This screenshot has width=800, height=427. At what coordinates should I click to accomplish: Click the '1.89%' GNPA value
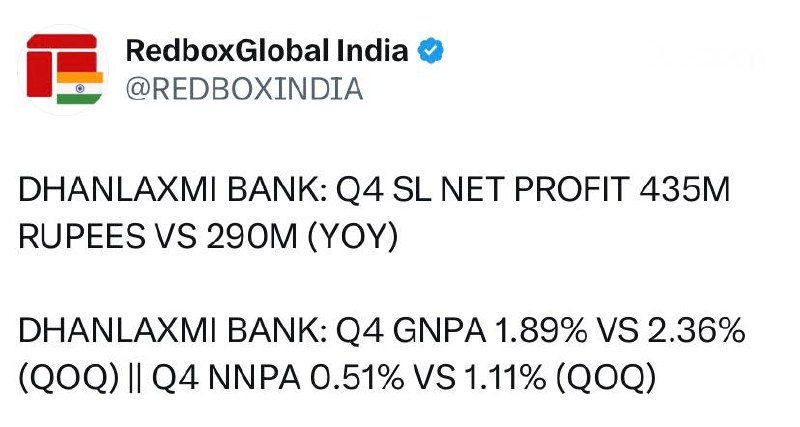541,331
